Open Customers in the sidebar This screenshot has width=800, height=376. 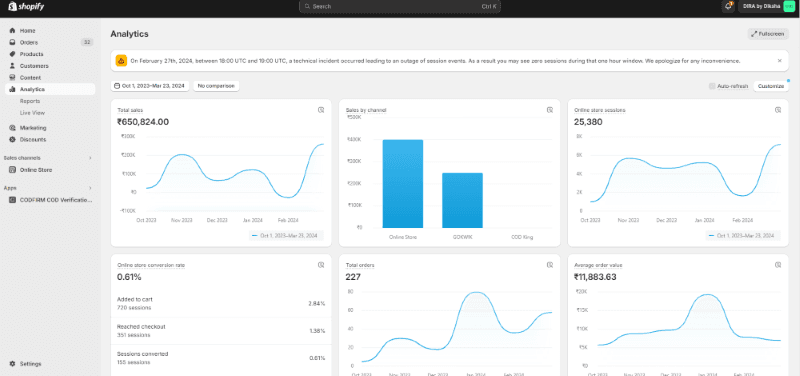(34, 66)
